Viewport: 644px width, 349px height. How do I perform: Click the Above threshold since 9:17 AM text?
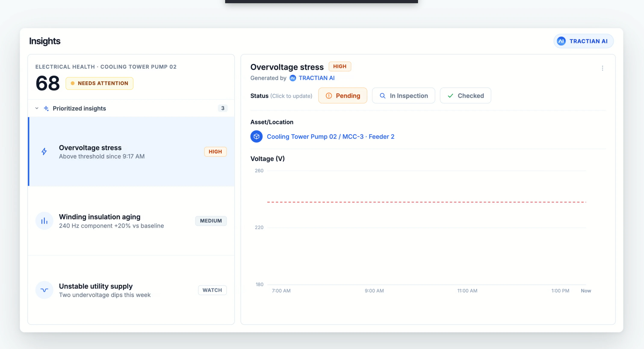tap(102, 156)
